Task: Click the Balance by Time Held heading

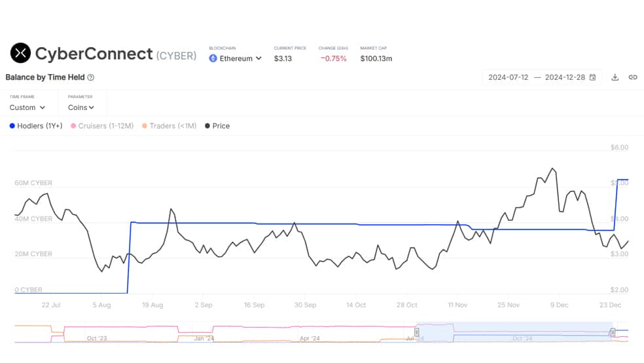Action: (45, 77)
